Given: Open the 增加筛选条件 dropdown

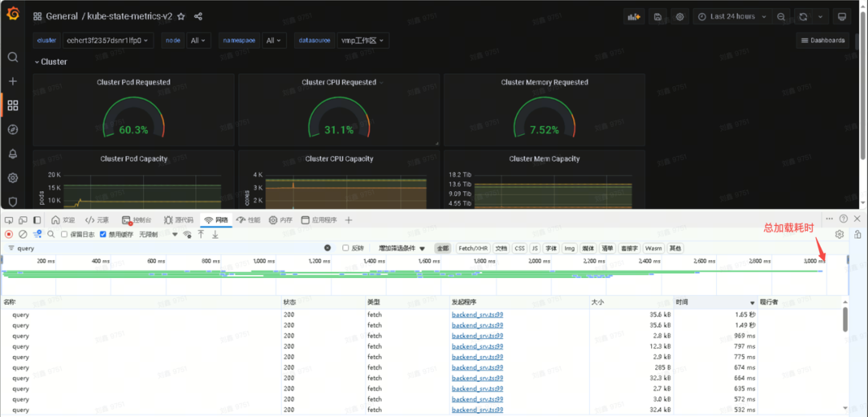Looking at the screenshot, I should (402, 248).
